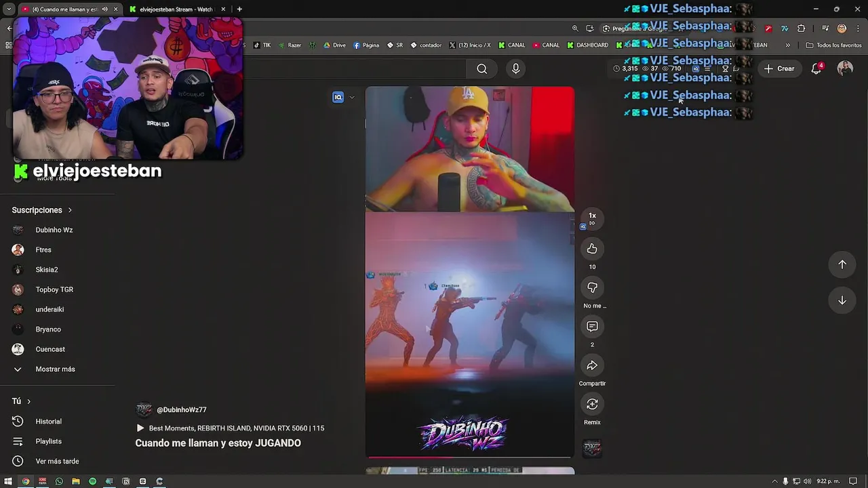Viewport: 868px width, 488px height.
Task: Open Notion from the taskbar
Action: [x=126, y=481]
